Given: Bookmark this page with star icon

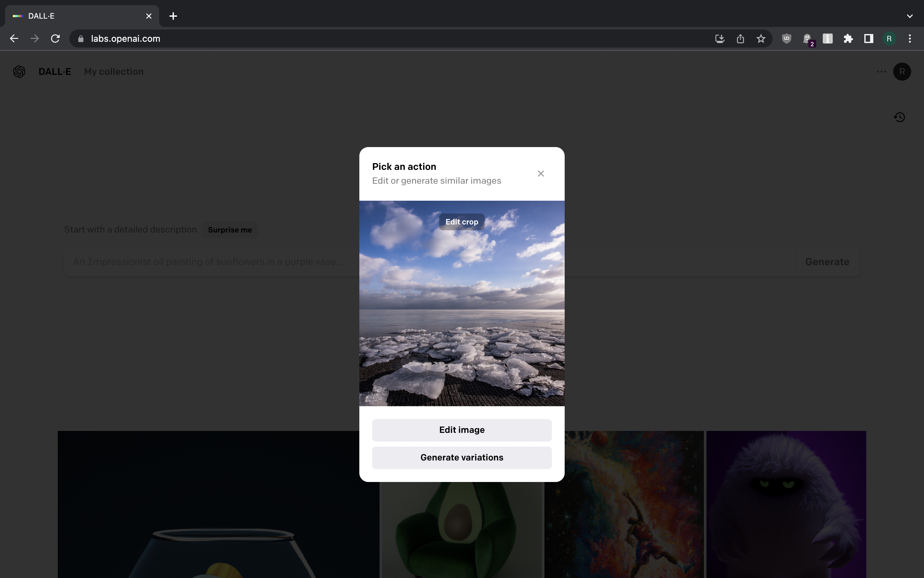Looking at the screenshot, I should pos(761,39).
